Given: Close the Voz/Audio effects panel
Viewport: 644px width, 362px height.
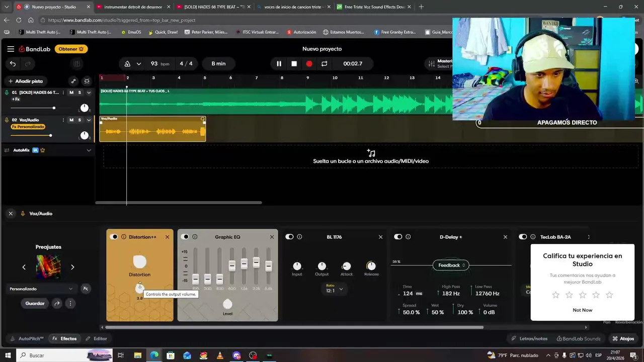Looking at the screenshot, I should click(11, 214).
